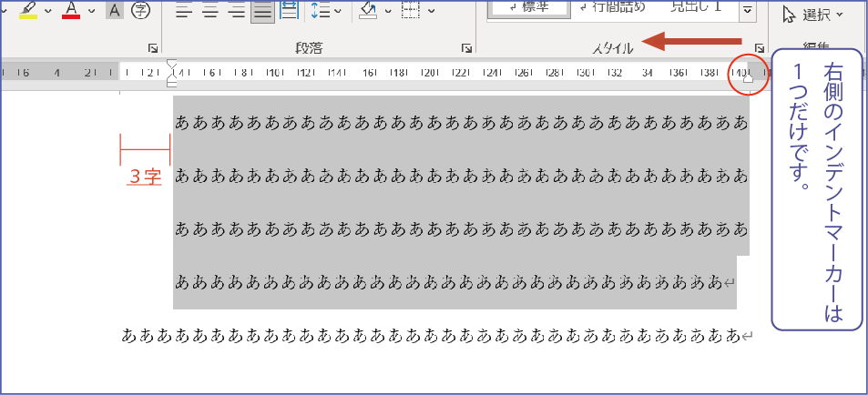Click the right indent marker on ruler
This screenshot has height=395, width=868.
[748, 80]
